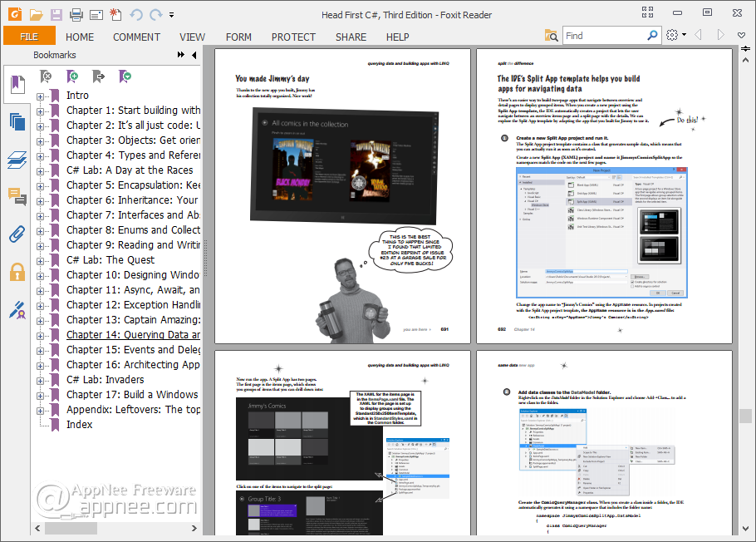The width and height of the screenshot is (756, 542).
Task: Toggle the ribbon collapse chevron
Action: click(x=742, y=35)
